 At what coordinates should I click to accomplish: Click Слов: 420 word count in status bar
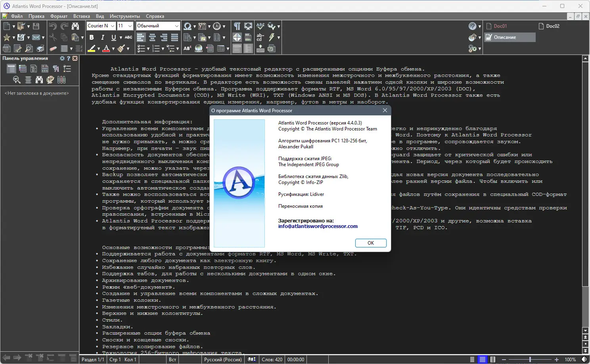tap(272, 360)
